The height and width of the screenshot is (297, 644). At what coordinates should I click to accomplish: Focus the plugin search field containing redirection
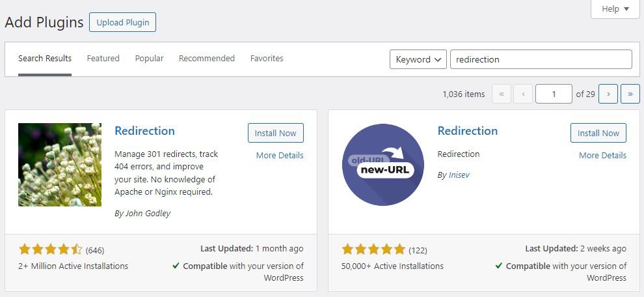pyautogui.click(x=541, y=59)
